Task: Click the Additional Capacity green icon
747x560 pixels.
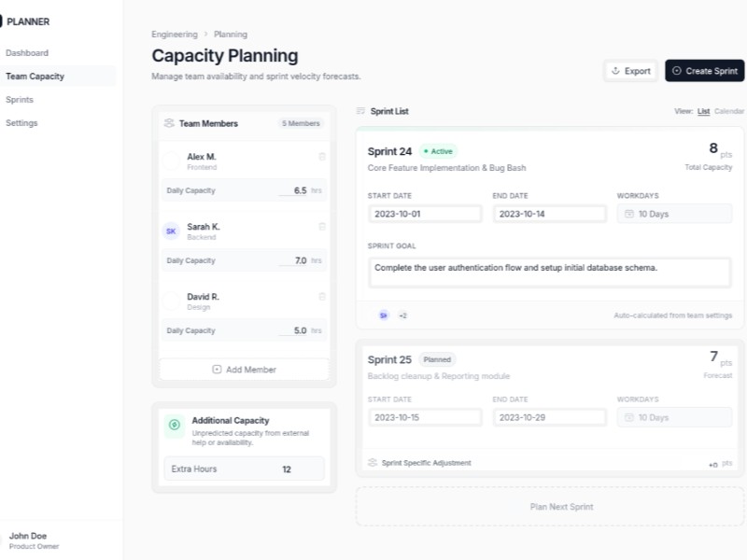Action: (174, 426)
